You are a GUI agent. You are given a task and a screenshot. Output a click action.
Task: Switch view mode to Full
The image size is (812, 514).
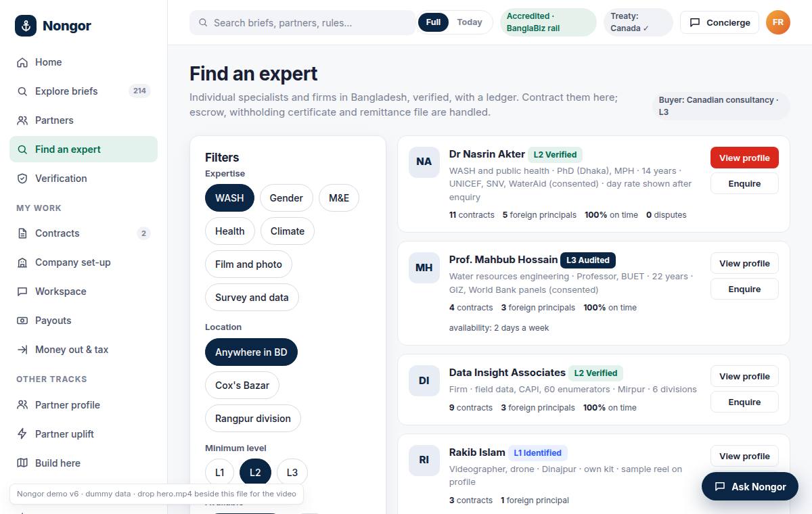click(x=434, y=22)
